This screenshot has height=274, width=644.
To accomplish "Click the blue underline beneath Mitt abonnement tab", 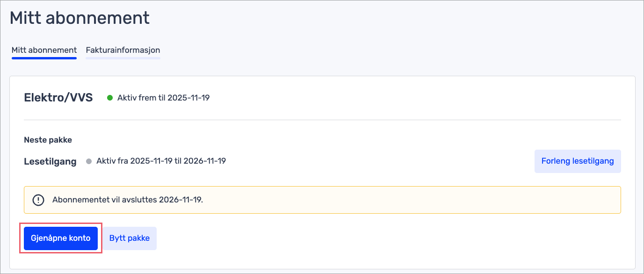I will [x=44, y=58].
